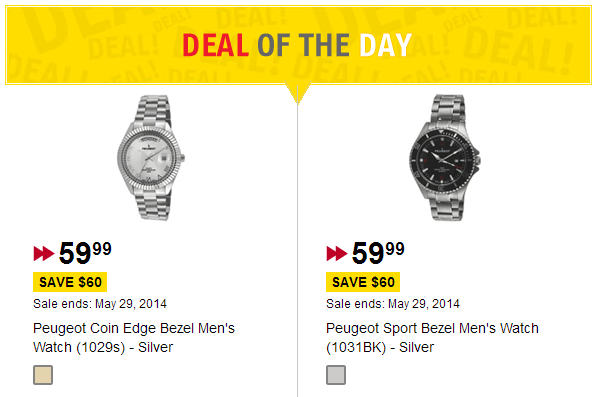Click "(1031BK) - Silver" title line
The height and width of the screenshot is (397, 603).
pos(380,347)
